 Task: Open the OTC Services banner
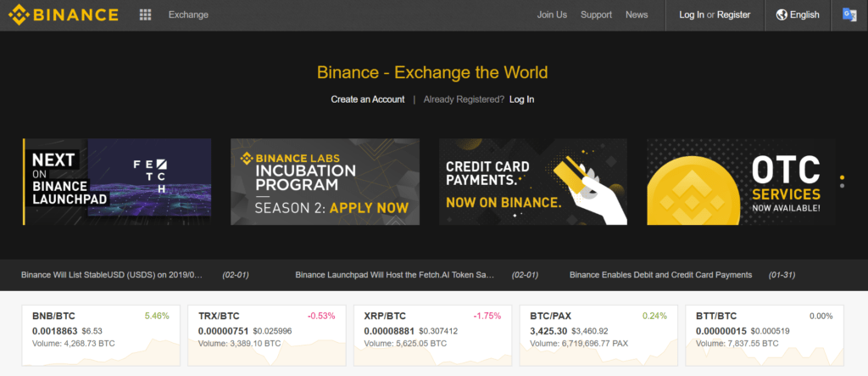[741, 182]
